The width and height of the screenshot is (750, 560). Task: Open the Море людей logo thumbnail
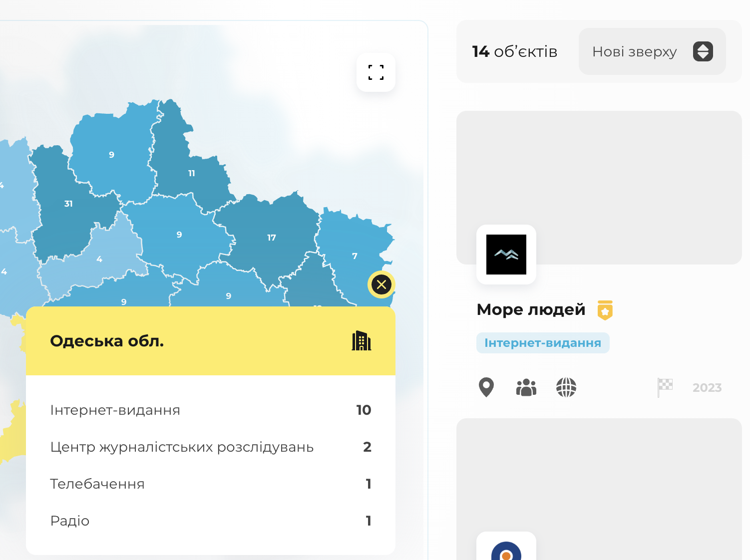(506, 255)
